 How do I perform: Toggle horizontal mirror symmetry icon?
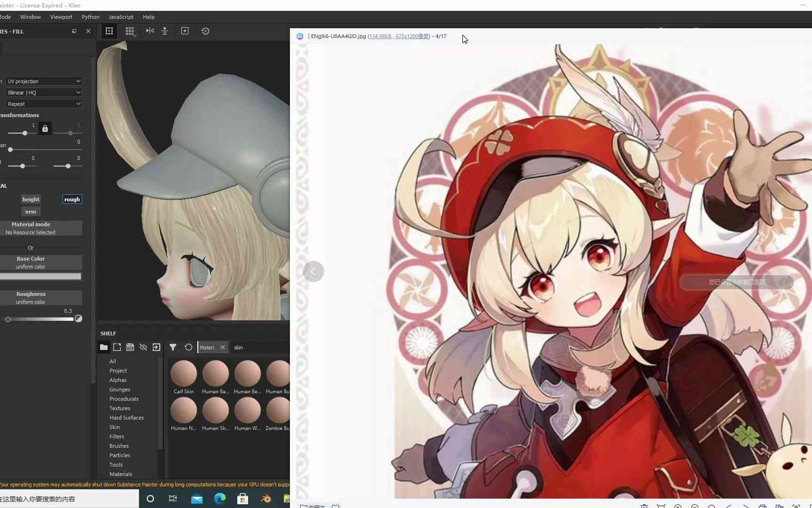point(149,31)
